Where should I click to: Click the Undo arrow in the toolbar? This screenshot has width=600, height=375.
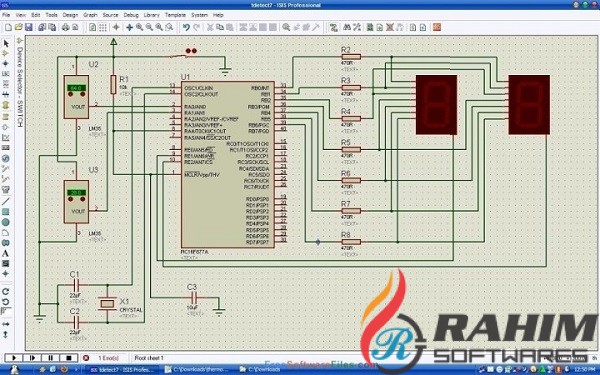click(186, 27)
